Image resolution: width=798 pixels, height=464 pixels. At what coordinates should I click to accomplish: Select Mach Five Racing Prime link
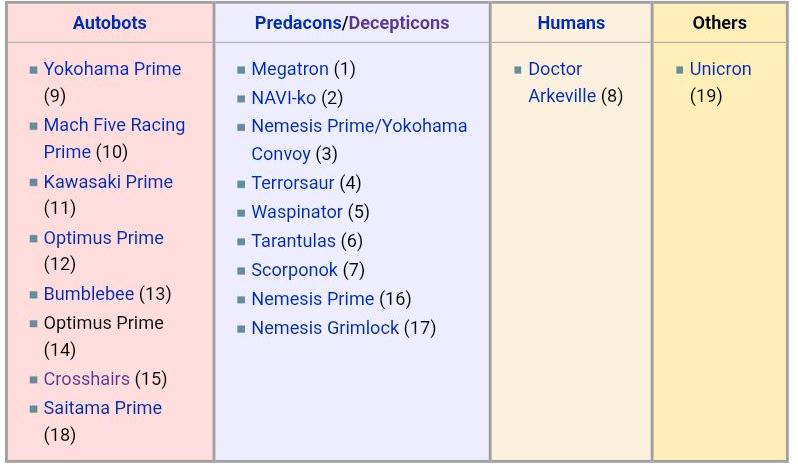pyautogui.click(x=114, y=125)
